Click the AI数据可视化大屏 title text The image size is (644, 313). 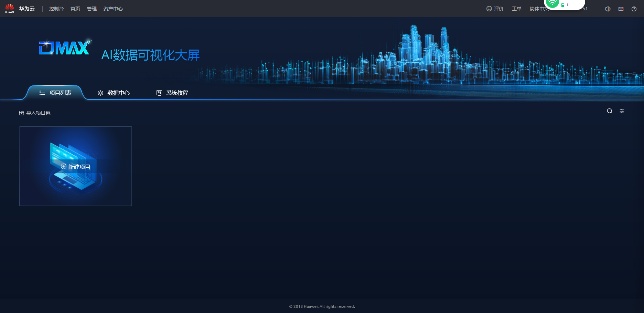pyautogui.click(x=150, y=55)
